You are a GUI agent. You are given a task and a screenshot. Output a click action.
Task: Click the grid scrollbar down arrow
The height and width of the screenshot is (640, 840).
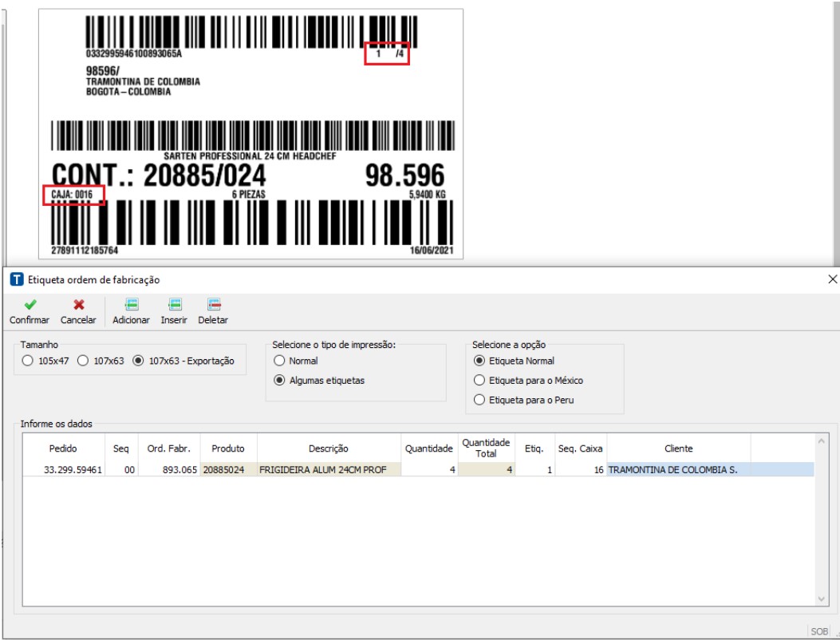(x=822, y=599)
